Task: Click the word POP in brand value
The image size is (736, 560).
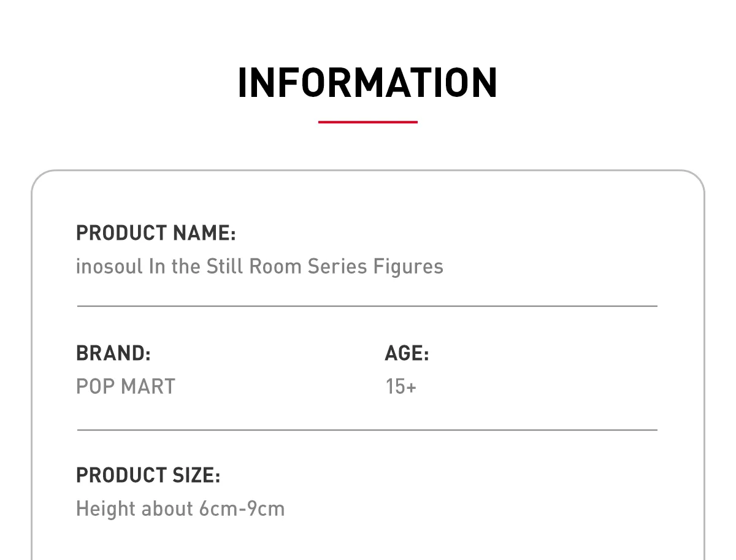Action: click(96, 386)
